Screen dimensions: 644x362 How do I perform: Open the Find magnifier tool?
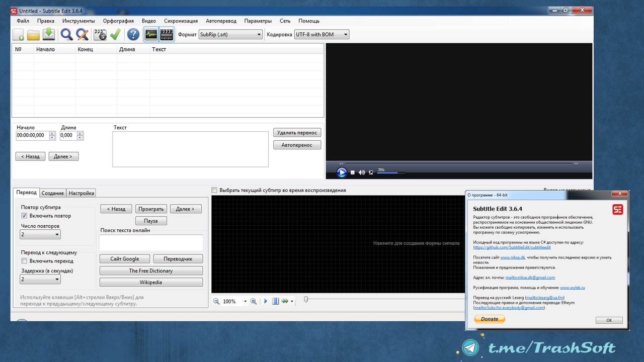(66, 35)
